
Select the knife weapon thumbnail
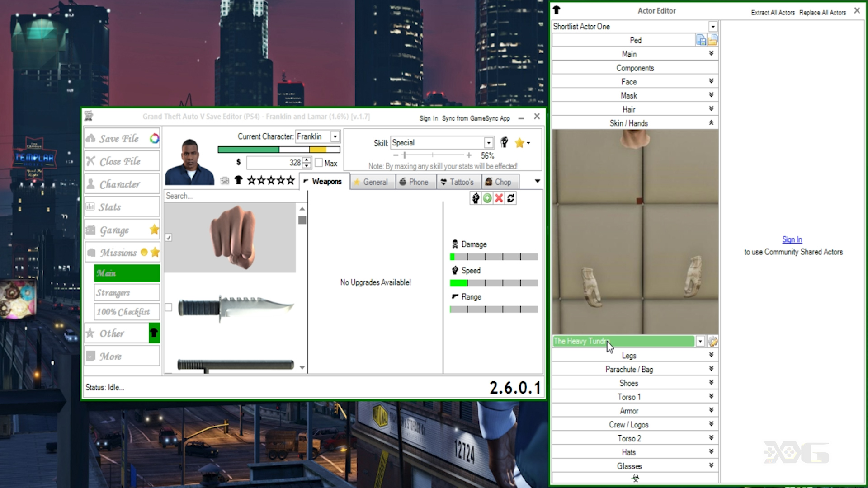tap(236, 307)
